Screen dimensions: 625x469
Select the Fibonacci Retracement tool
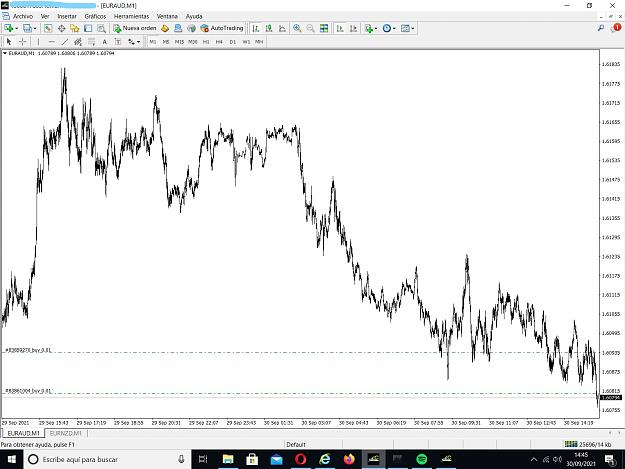pyautogui.click(x=91, y=41)
